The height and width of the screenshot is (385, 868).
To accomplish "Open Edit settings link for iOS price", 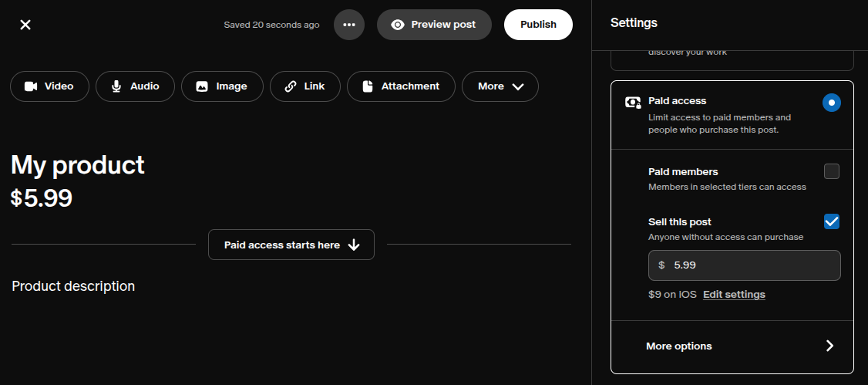I will [x=734, y=295].
